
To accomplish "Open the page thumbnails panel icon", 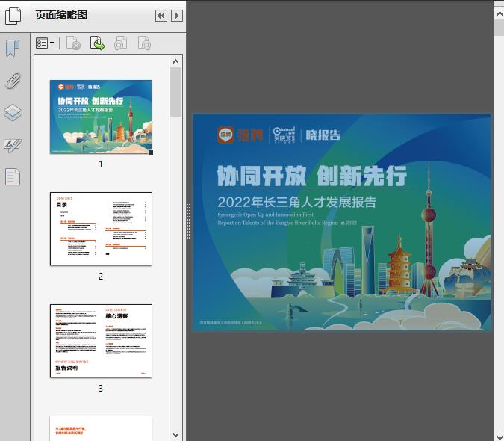I will [x=13, y=16].
